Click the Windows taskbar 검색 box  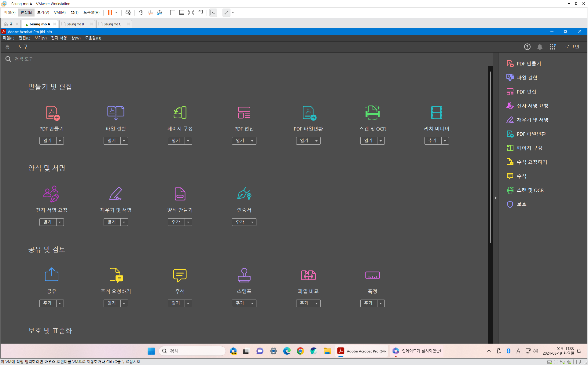pos(193,351)
